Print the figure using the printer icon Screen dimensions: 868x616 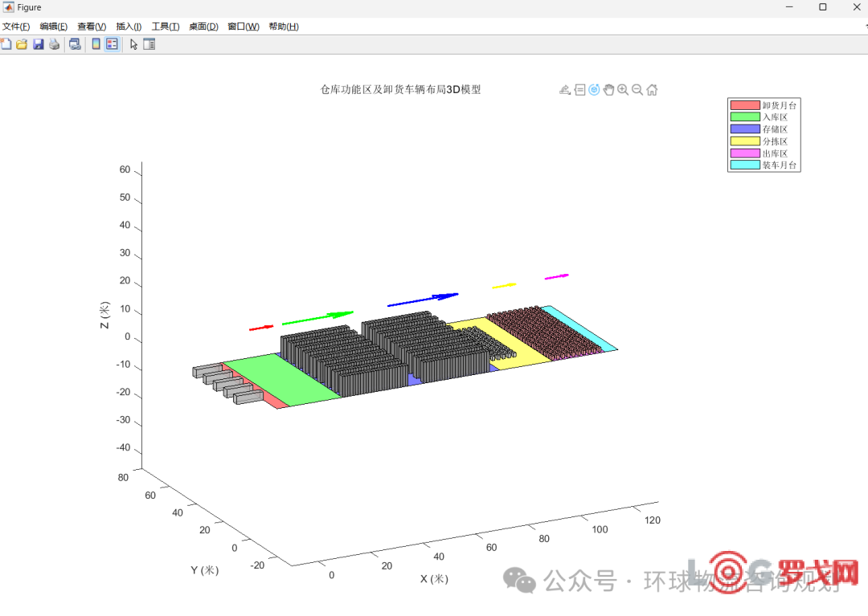click(54, 44)
